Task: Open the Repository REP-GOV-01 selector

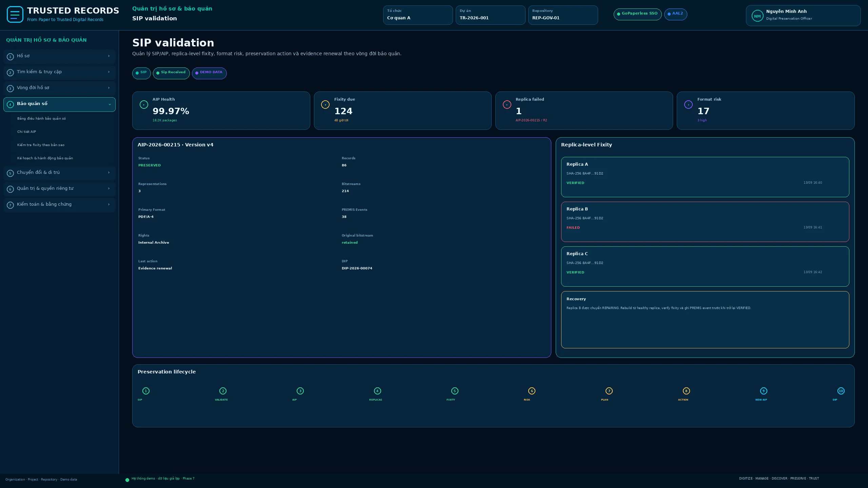Action: click(x=563, y=15)
